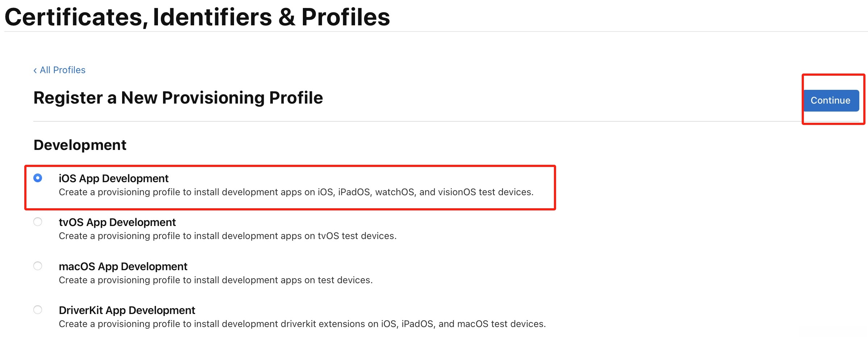The height and width of the screenshot is (339, 868).
Task: Pick the DriverKit App Development radio button
Action: tap(38, 310)
